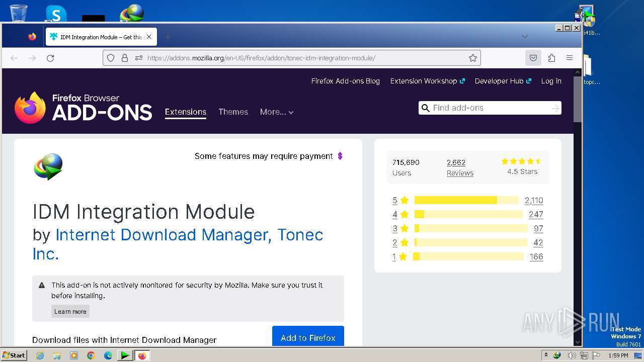Open Themes section

click(x=233, y=112)
